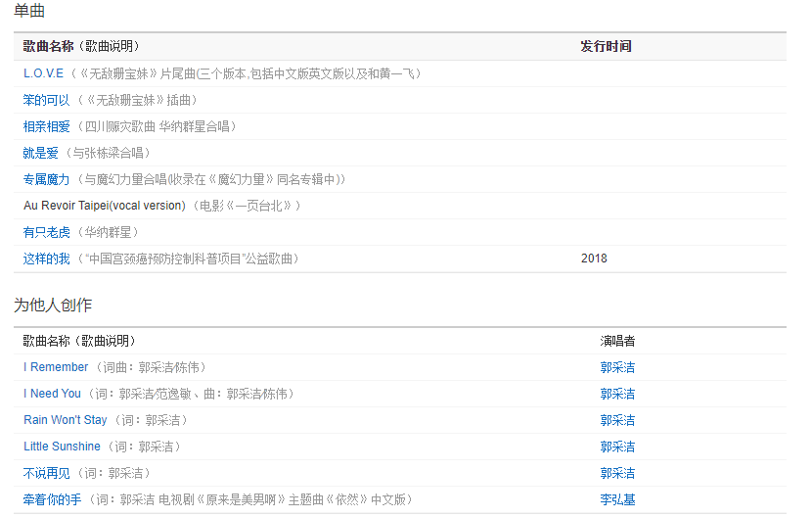Open the Rain Won't Stay link
Screen dimensions: 812x518
click(65, 420)
